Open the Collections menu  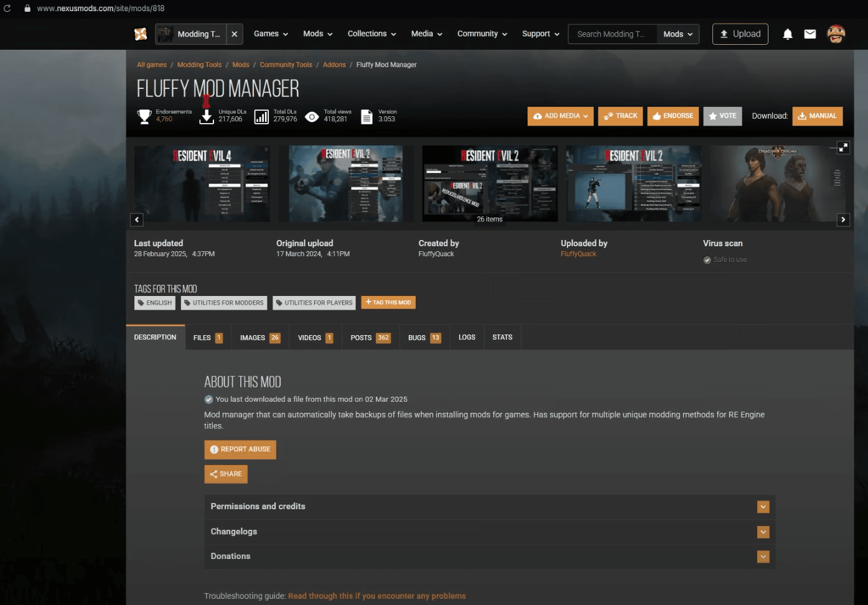[x=371, y=34]
